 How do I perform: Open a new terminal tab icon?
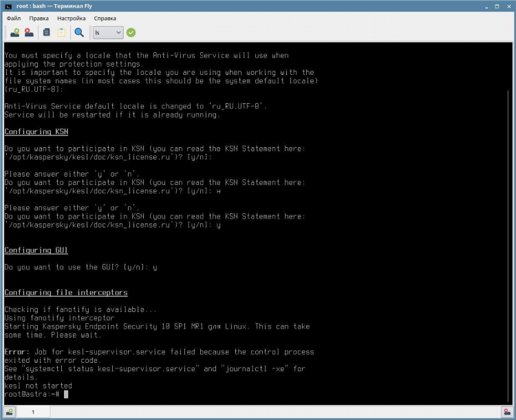(x=14, y=32)
